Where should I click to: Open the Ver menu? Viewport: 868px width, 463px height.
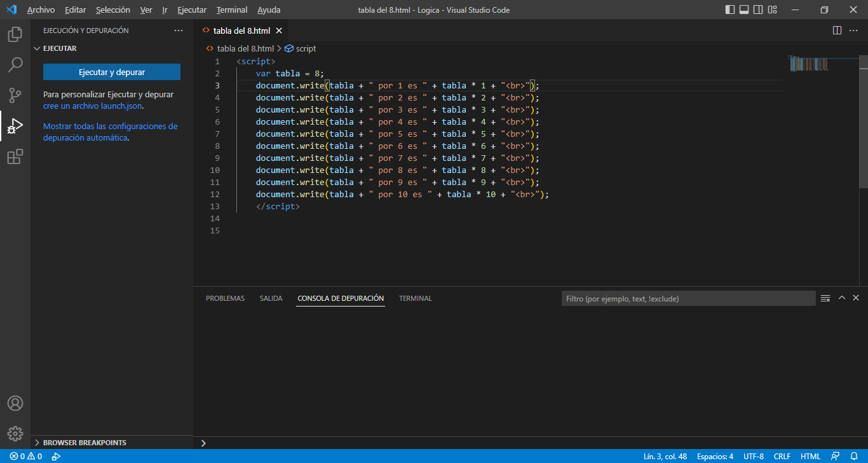click(x=146, y=10)
